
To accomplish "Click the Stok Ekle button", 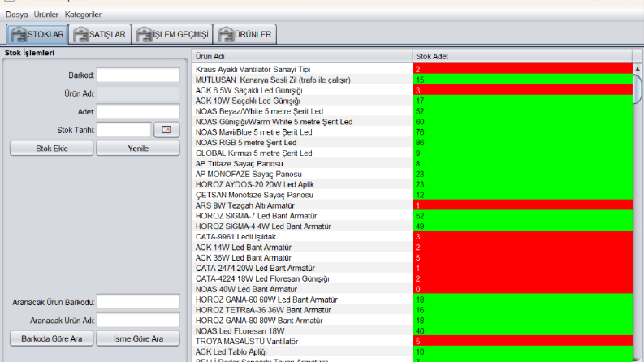I will click(52, 149).
